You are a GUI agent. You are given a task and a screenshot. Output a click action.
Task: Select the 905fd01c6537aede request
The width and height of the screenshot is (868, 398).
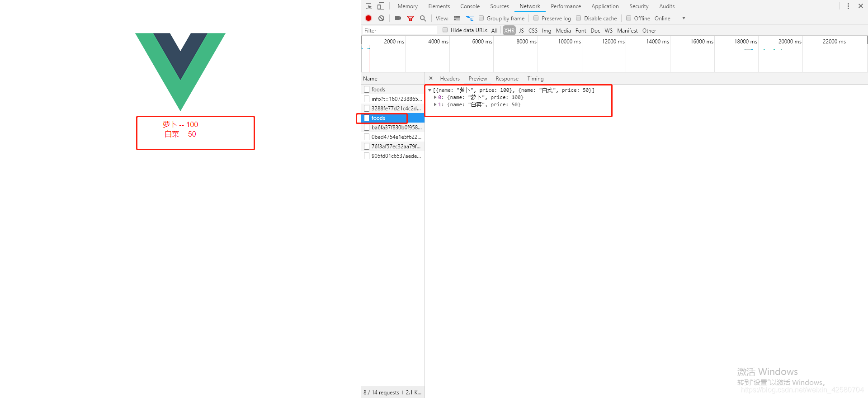[x=393, y=156]
